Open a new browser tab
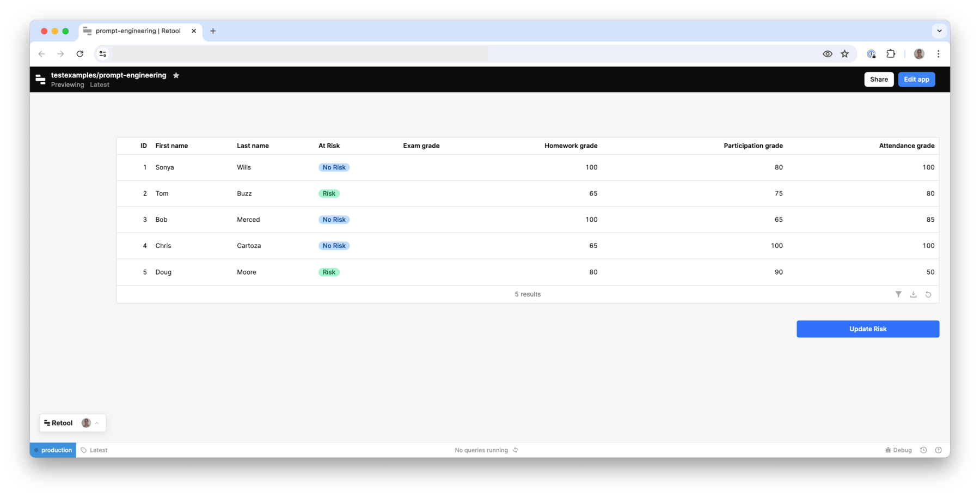 click(x=213, y=31)
